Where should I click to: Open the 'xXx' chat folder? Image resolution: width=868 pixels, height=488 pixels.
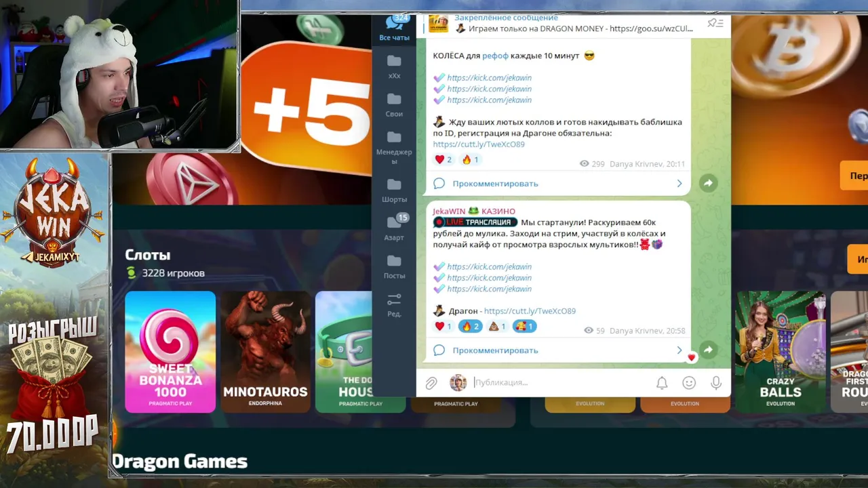[x=394, y=67]
